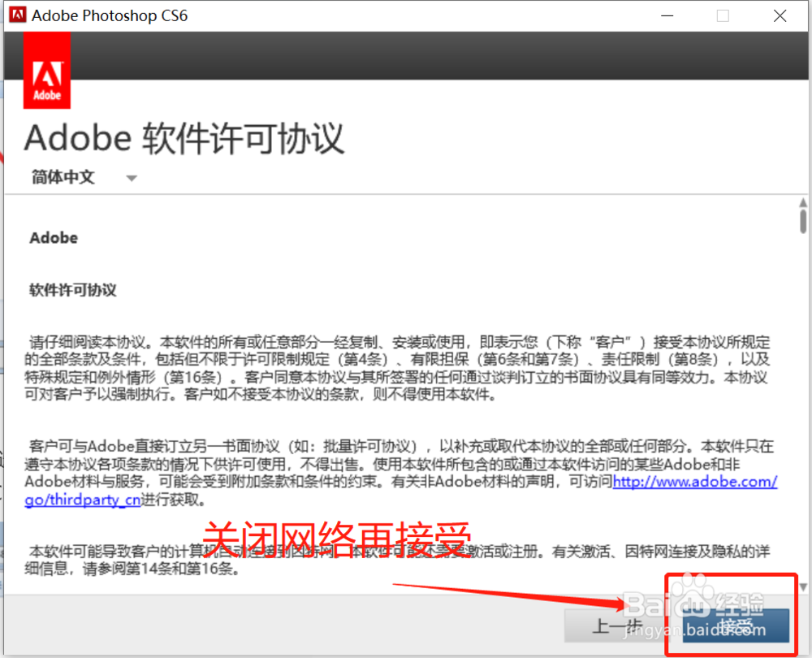The width and height of the screenshot is (812, 658).
Task: Click the 上一步 (Previous) button
Action: point(616,626)
